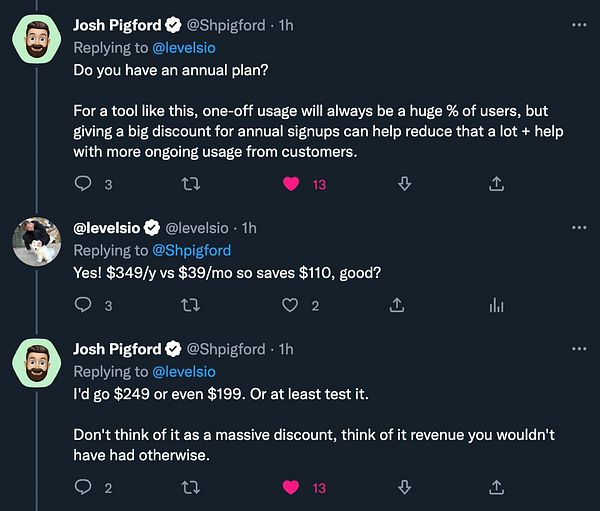Open more options on levelsio's tweet

pyautogui.click(x=579, y=227)
